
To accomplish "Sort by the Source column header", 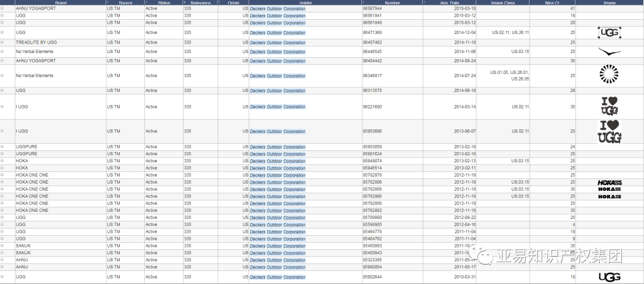I will (x=125, y=2).
